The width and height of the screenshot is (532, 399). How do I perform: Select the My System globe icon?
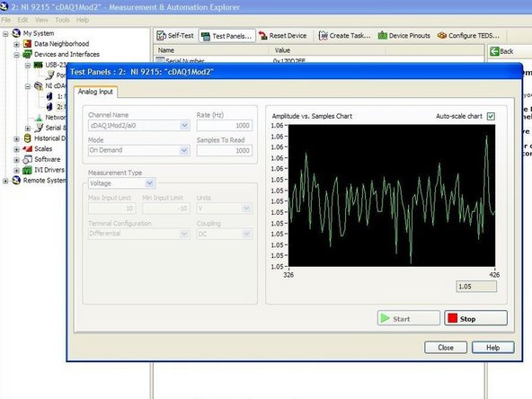pyautogui.click(x=16, y=33)
